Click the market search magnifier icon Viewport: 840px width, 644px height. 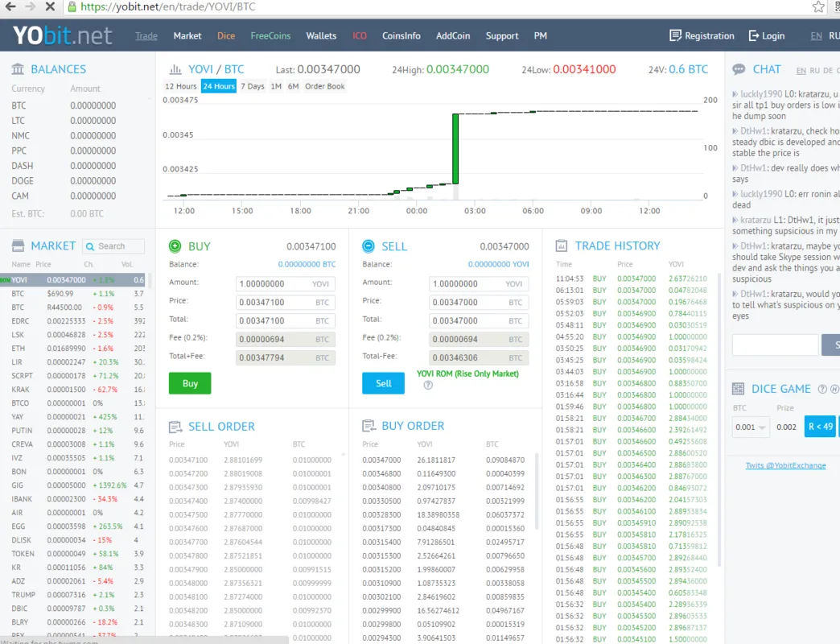coord(90,246)
